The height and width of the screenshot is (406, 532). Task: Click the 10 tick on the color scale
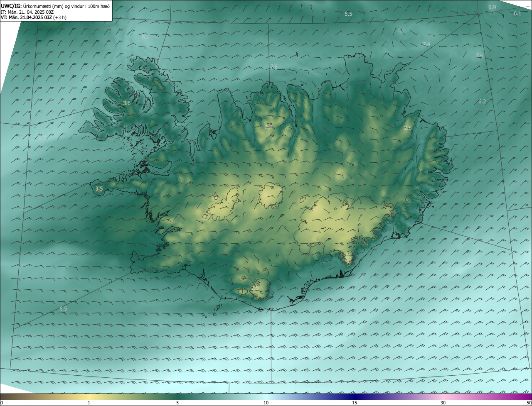click(266, 403)
